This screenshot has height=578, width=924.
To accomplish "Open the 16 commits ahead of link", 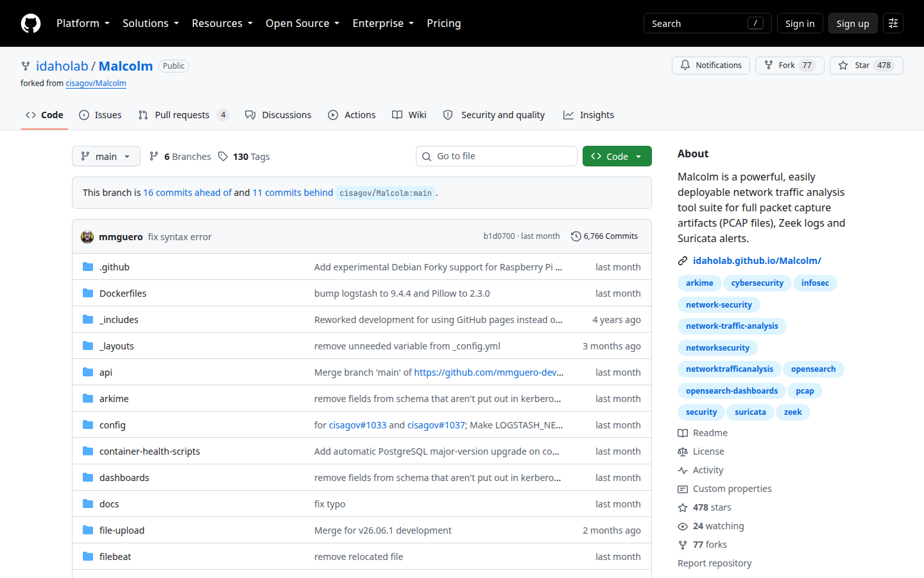I will [x=187, y=193].
